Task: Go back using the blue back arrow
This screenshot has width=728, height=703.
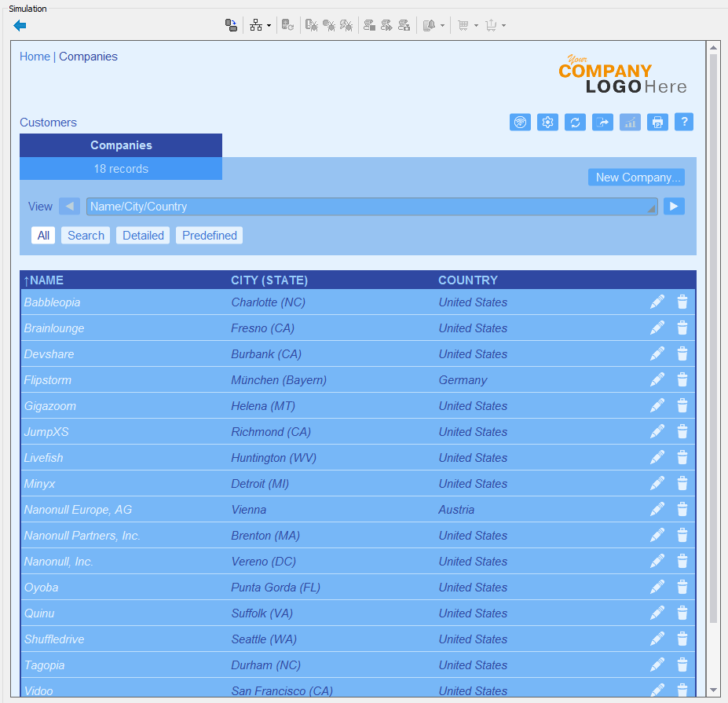Action: pyautogui.click(x=20, y=25)
